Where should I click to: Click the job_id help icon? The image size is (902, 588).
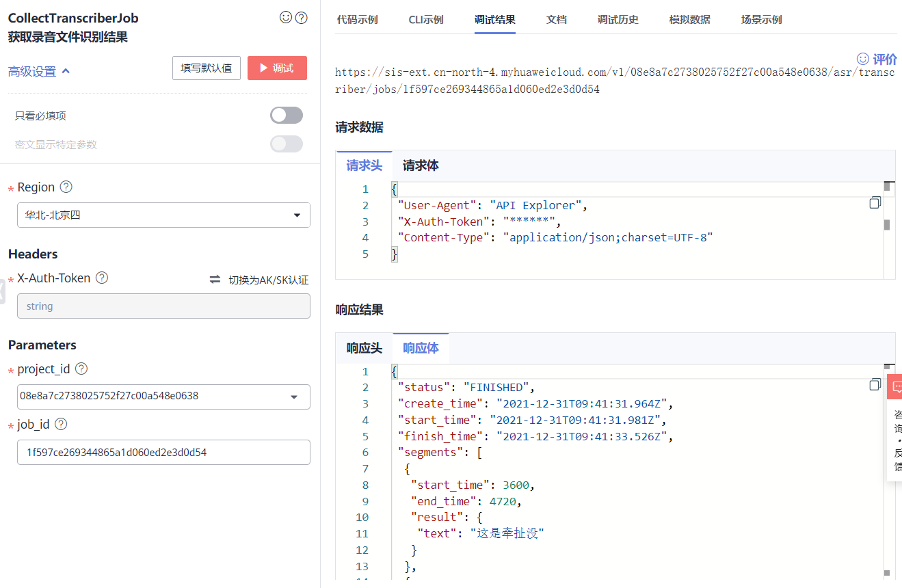tap(61, 424)
